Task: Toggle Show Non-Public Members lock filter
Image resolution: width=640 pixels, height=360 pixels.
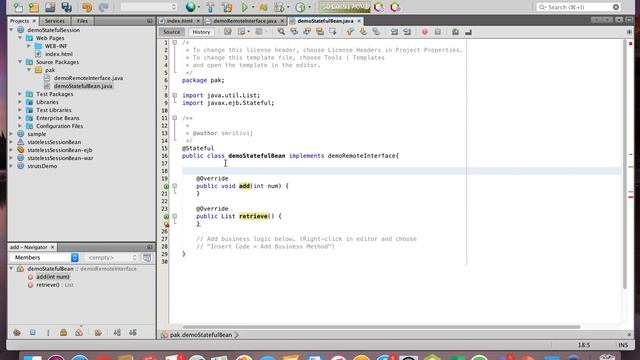Action: (x=63, y=333)
